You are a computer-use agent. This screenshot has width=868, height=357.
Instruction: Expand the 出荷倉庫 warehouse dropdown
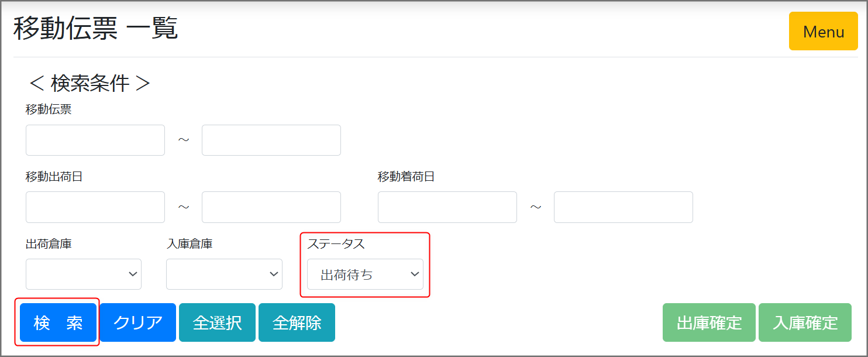tap(84, 274)
